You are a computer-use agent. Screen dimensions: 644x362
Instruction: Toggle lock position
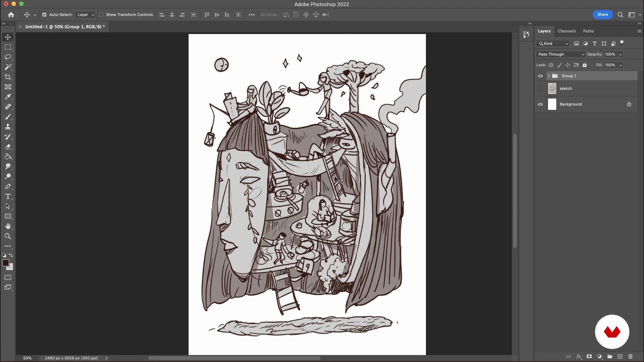(568, 65)
